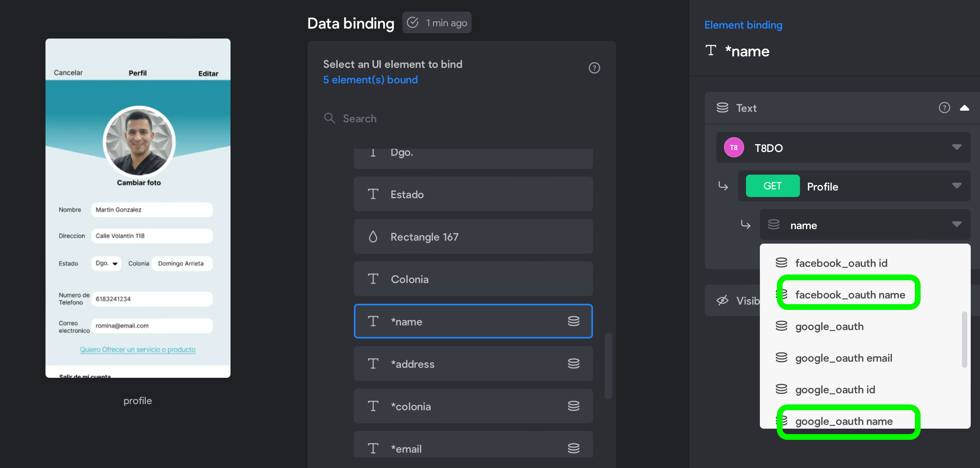Click the data binding icon on *name row
The height and width of the screenshot is (468, 980).
pos(574,321)
